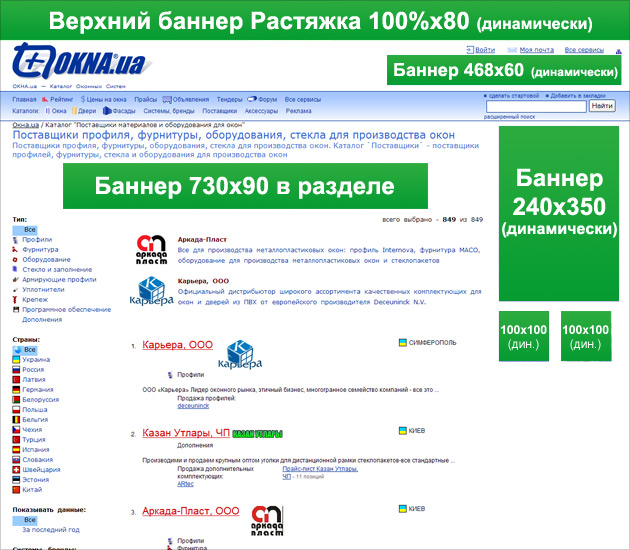Viewport: 630px width, 550px height.
Task: Click the Двери door icon
Action: tap(74, 110)
